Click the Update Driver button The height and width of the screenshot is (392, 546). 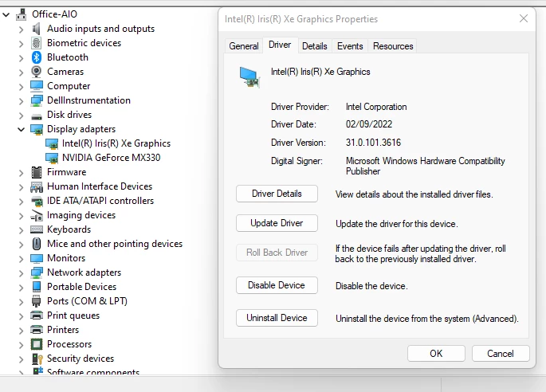[x=277, y=223]
